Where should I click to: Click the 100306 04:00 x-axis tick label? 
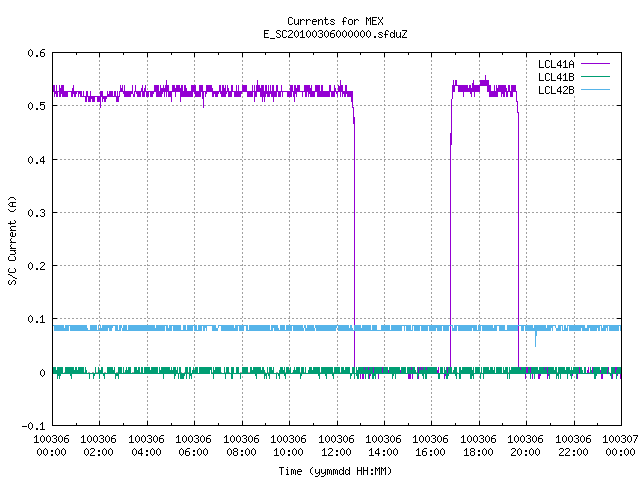point(147,446)
